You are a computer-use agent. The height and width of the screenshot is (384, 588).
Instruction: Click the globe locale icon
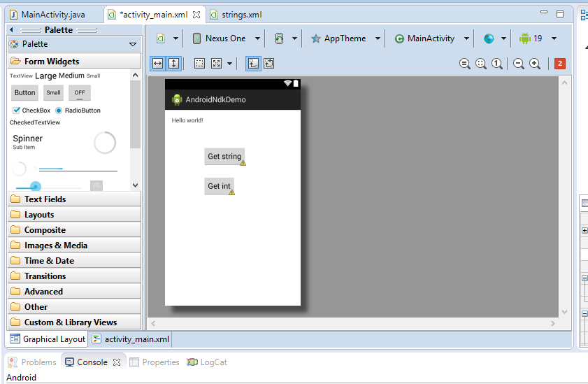489,38
